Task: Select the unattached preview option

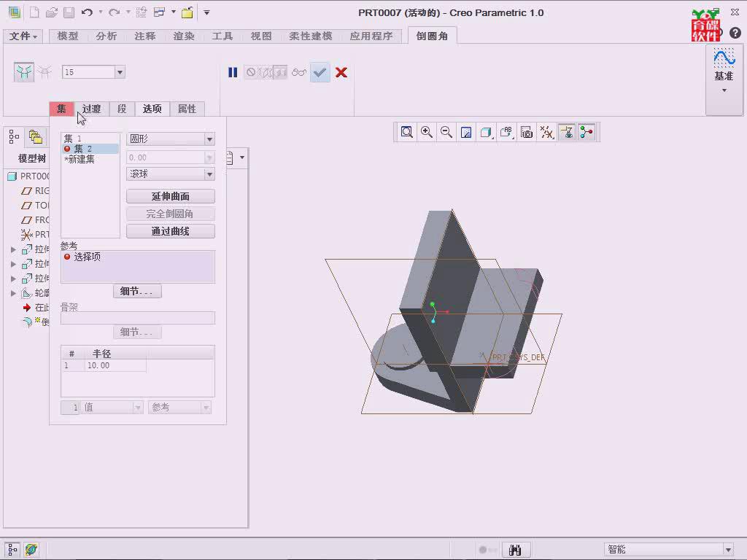Action: pyautogui.click(x=266, y=72)
